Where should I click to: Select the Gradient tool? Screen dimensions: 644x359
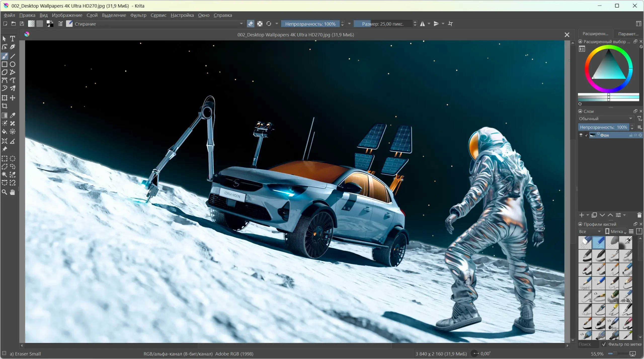[x=5, y=115]
